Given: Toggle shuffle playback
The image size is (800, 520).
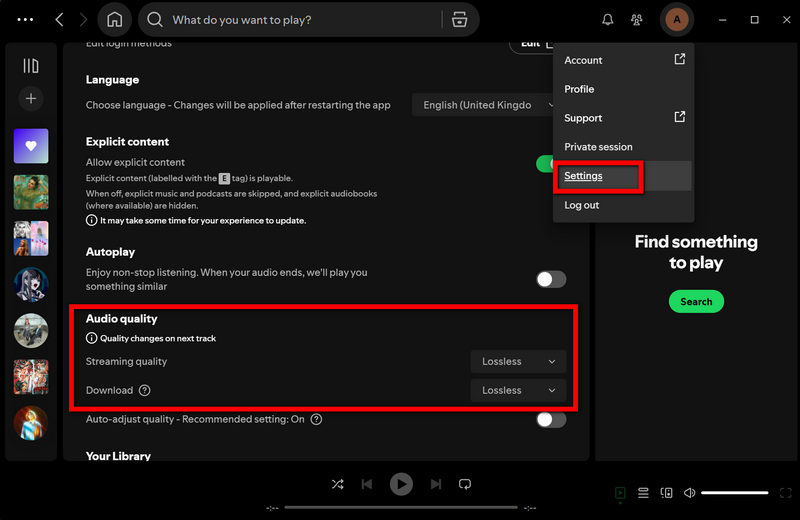Looking at the screenshot, I should 337,484.
